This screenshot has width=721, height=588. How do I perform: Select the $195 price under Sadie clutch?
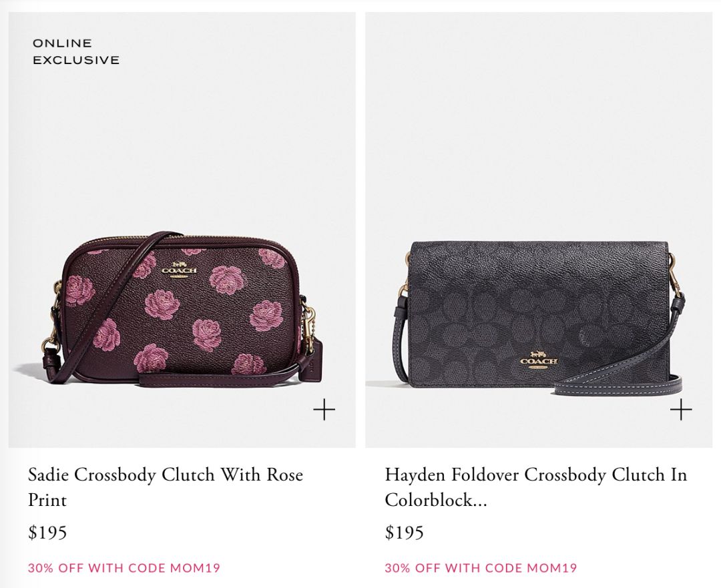(47, 533)
